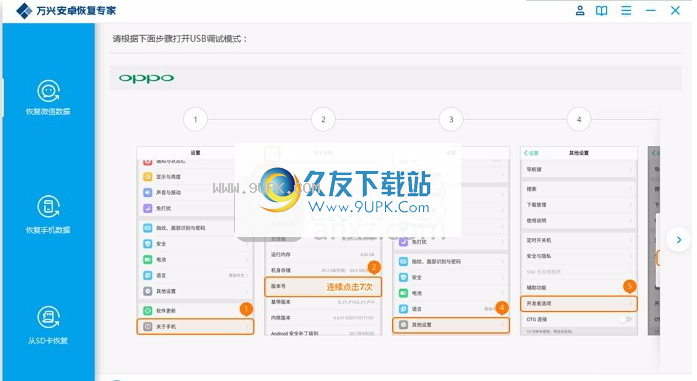Click the 万兴安卓恢复专家 app logo
The height and width of the screenshot is (381, 697).
coord(24,11)
